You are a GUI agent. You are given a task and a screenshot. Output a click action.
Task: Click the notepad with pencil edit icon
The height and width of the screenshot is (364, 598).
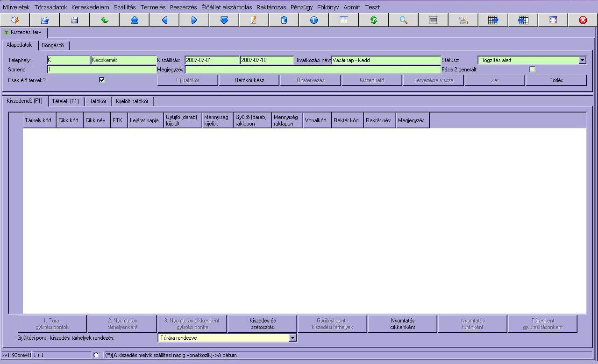(254, 20)
